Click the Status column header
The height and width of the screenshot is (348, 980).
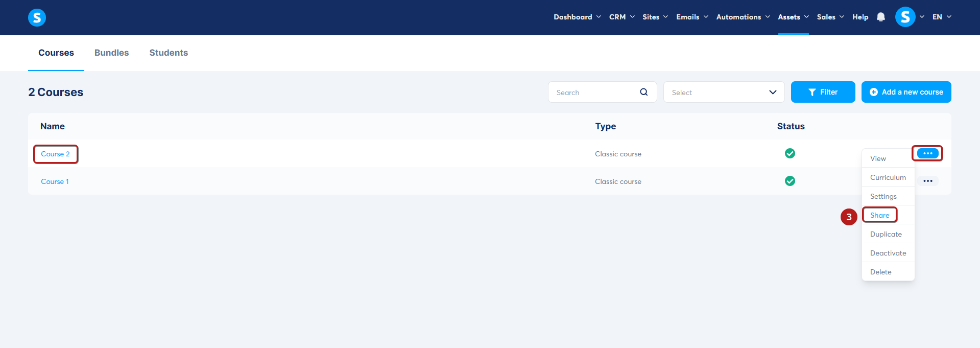pyautogui.click(x=791, y=126)
